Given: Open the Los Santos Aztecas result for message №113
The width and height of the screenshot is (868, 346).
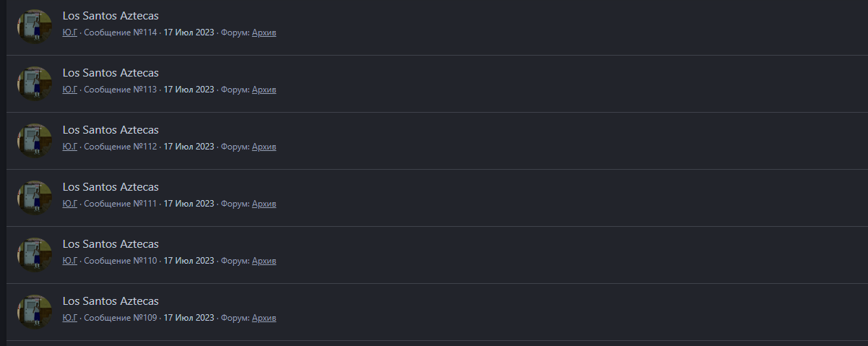Looking at the screenshot, I should 110,73.
